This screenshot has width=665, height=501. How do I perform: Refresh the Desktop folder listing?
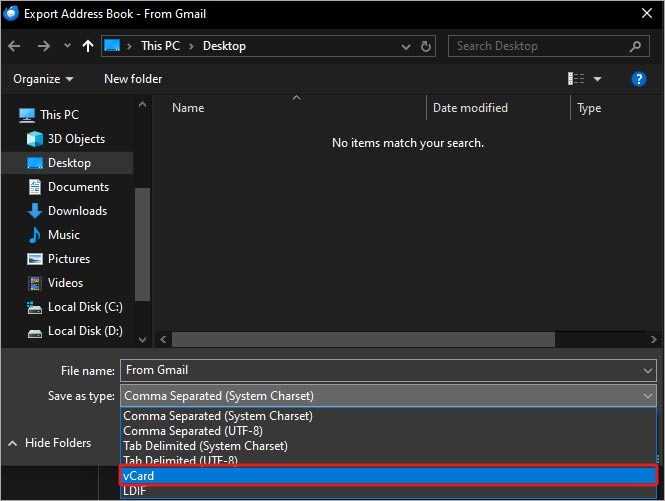point(427,46)
